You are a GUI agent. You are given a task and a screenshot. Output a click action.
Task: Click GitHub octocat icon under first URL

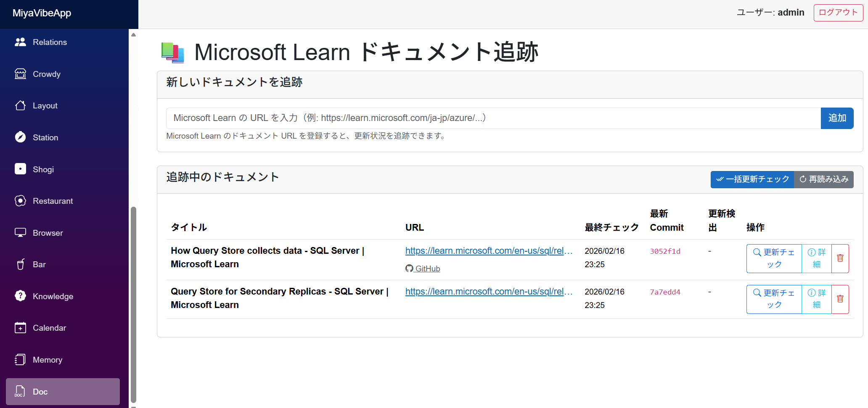pos(409,268)
